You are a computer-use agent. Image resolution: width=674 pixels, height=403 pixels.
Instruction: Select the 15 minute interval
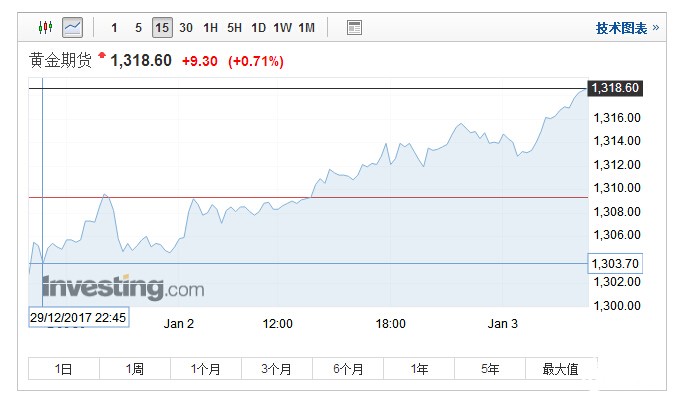(162, 27)
